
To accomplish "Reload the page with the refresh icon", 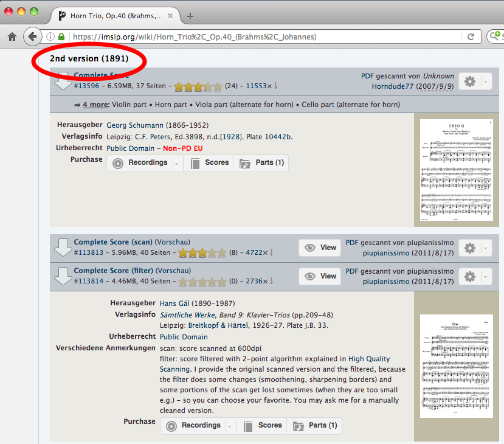I will pyautogui.click(x=471, y=36).
